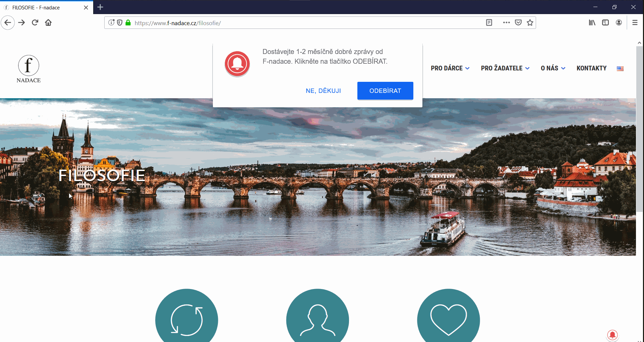Expand the O NÁS dropdown menu
The height and width of the screenshot is (342, 644).
click(553, 68)
